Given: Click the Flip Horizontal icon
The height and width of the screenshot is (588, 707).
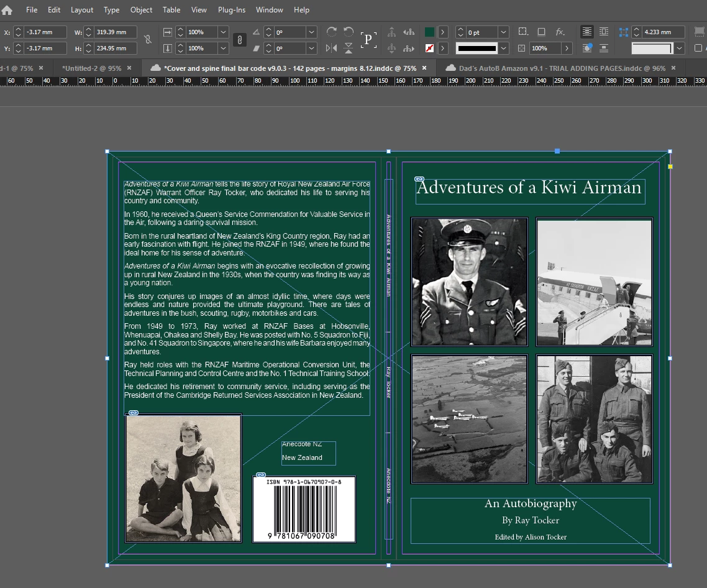Looking at the screenshot, I should 331,48.
